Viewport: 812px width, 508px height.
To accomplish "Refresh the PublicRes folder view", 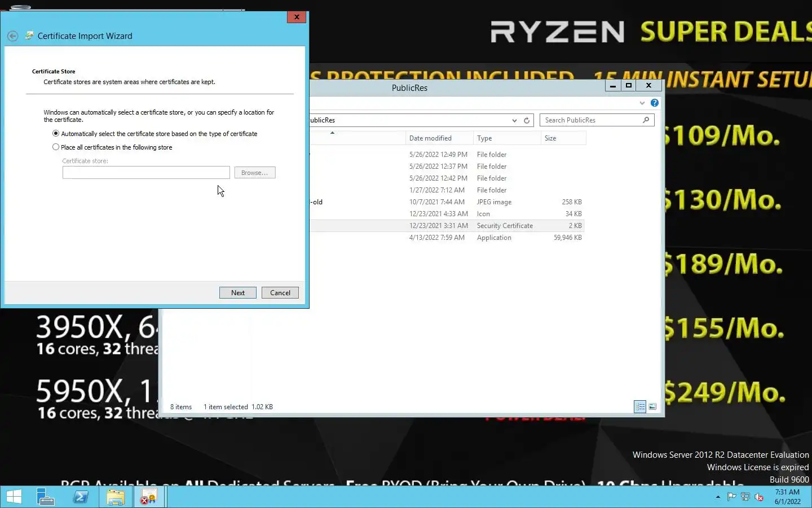I will coord(527,120).
